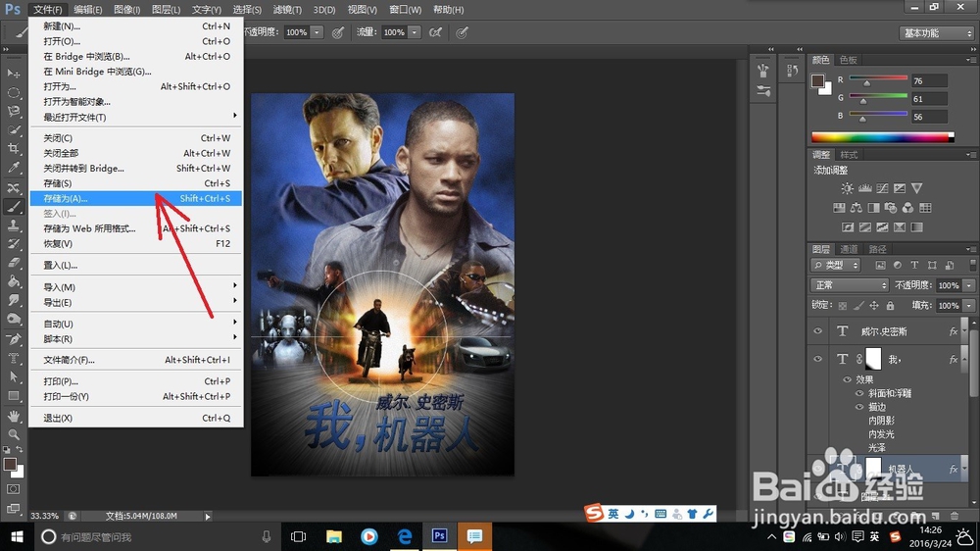The height and width of the screenshot is (551, 980).
Task: Open the brush flow 流量 percentage dropdown
Action: pos(415,32)
